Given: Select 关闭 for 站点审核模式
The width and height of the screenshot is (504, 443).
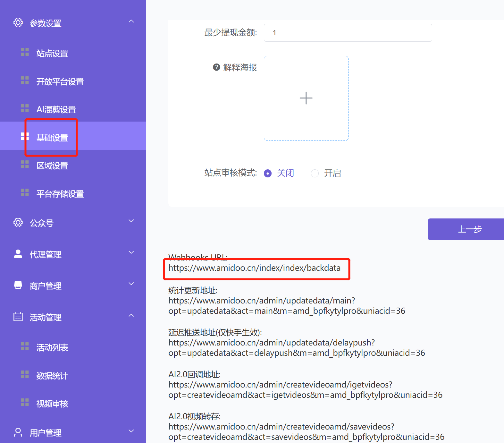Looking at the screenshot, I should coord(268,173).
